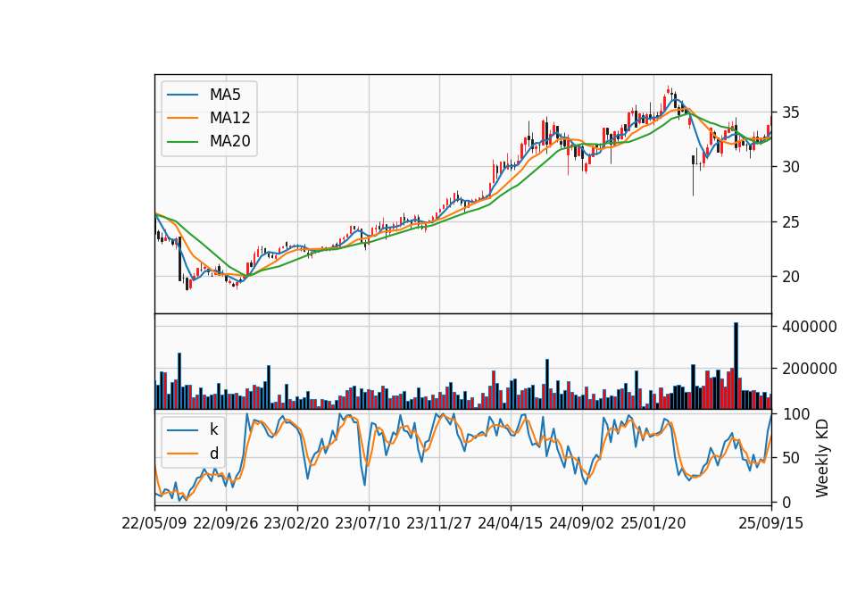Image resolution: width=857 pixels, height=616 pixels.
Task: Click the k legend label in KD panel
Action: coord(213,429)
